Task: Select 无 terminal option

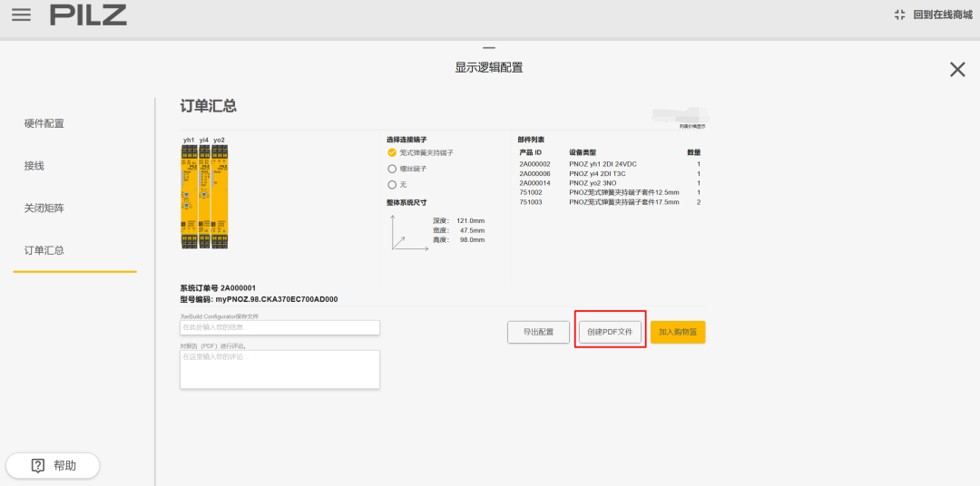Action: (393, 184)
